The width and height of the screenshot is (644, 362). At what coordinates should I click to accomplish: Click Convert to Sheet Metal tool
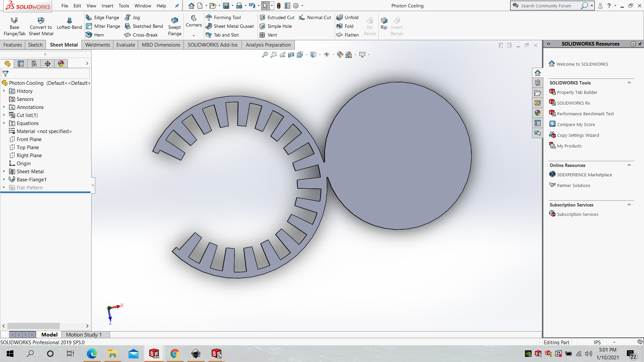(41, 26)
